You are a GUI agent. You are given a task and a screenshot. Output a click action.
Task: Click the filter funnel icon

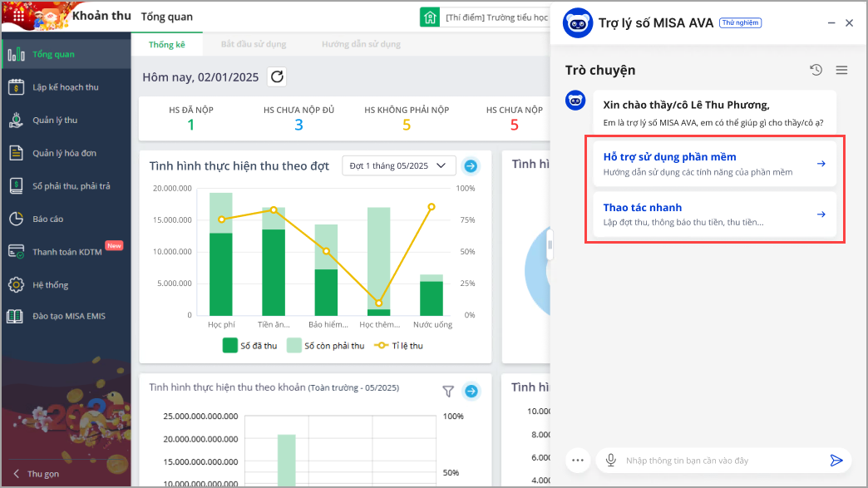click(448, 392)
